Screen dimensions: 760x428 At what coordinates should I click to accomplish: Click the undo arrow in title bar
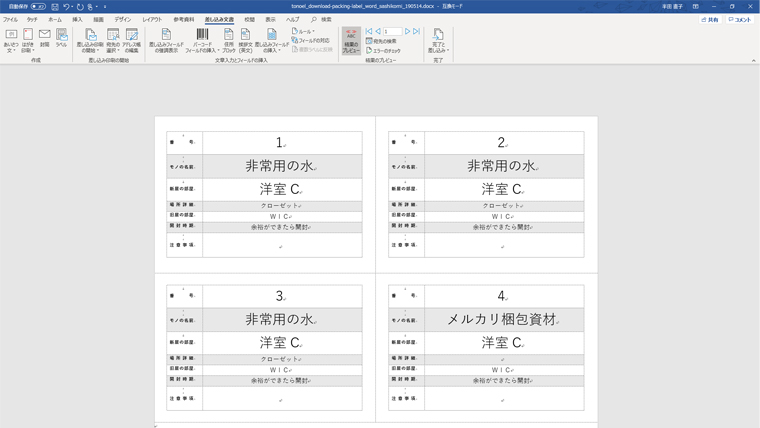point(67,6)
